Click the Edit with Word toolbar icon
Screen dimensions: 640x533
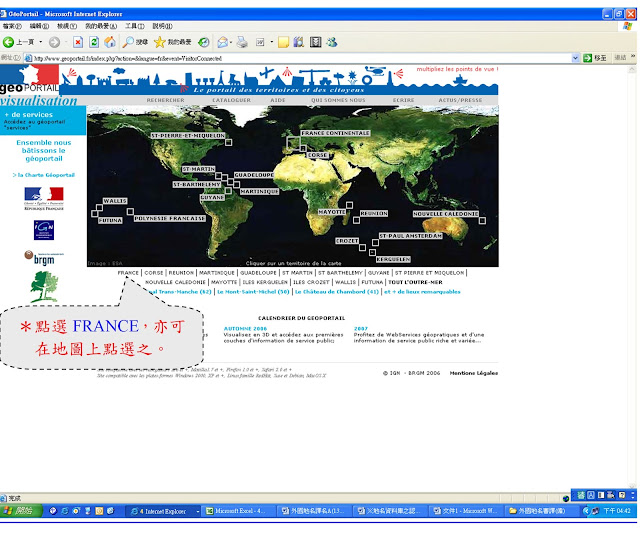tap(260, 42)
